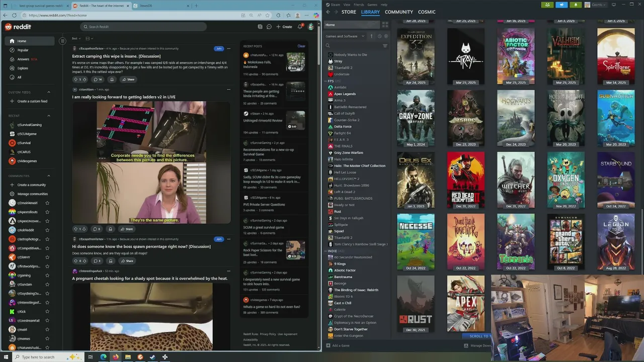The image size is (644, 362).
Task: Click Search Reddit input field
Action: (143, 27)
